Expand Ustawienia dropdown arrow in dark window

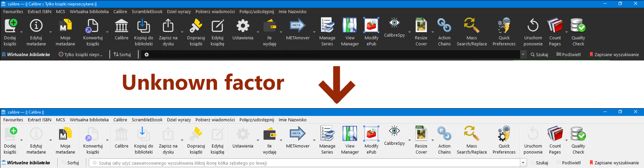(x=258, y=32)
